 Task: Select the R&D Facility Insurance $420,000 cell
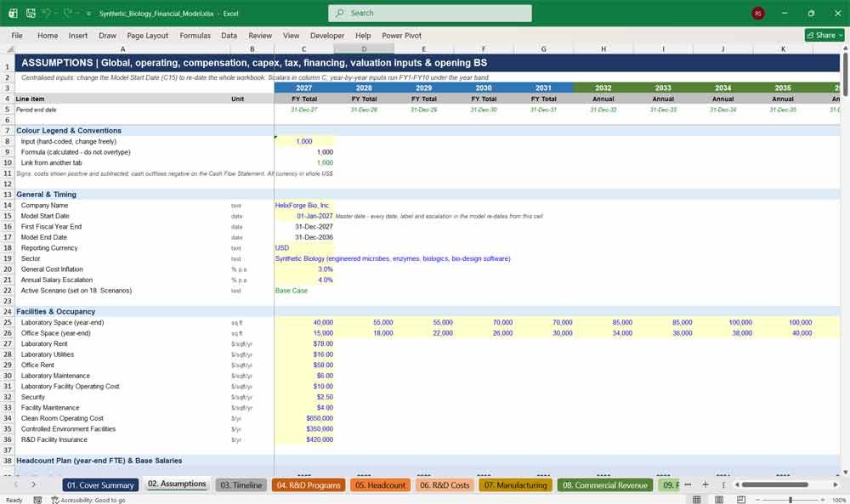(304, 439)
